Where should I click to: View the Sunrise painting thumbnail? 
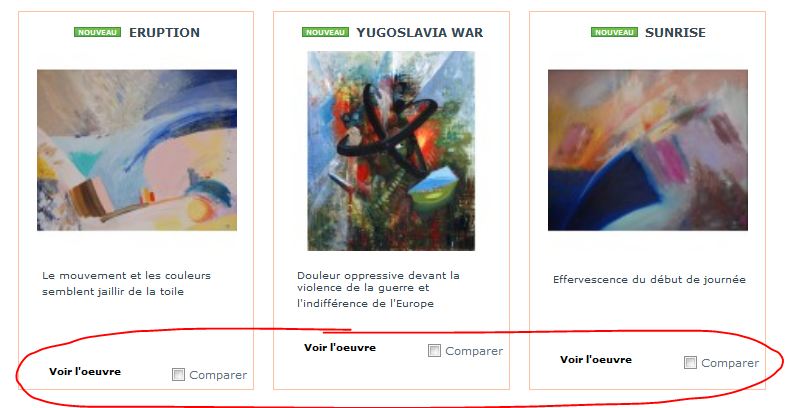tap(648, 150)
